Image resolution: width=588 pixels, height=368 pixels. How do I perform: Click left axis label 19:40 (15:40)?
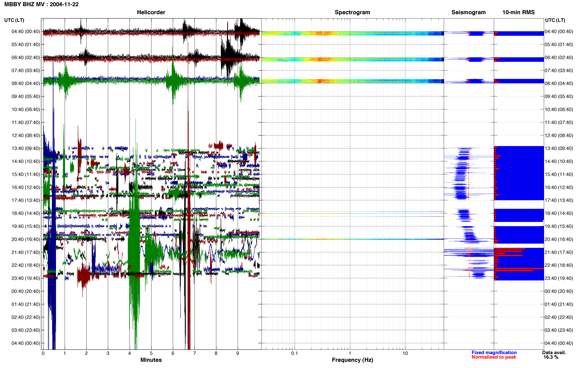[26, 226]
